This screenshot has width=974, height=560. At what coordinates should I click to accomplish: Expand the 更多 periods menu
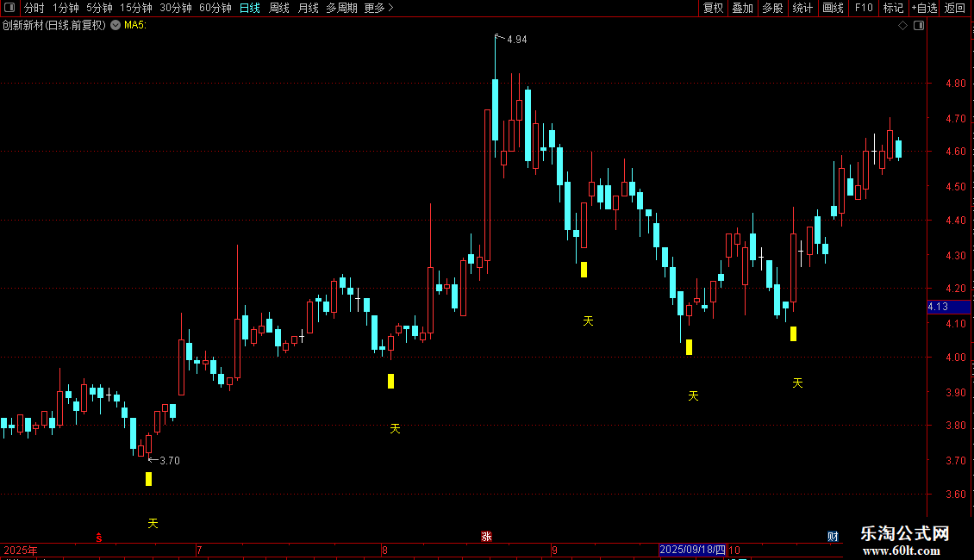378,8
